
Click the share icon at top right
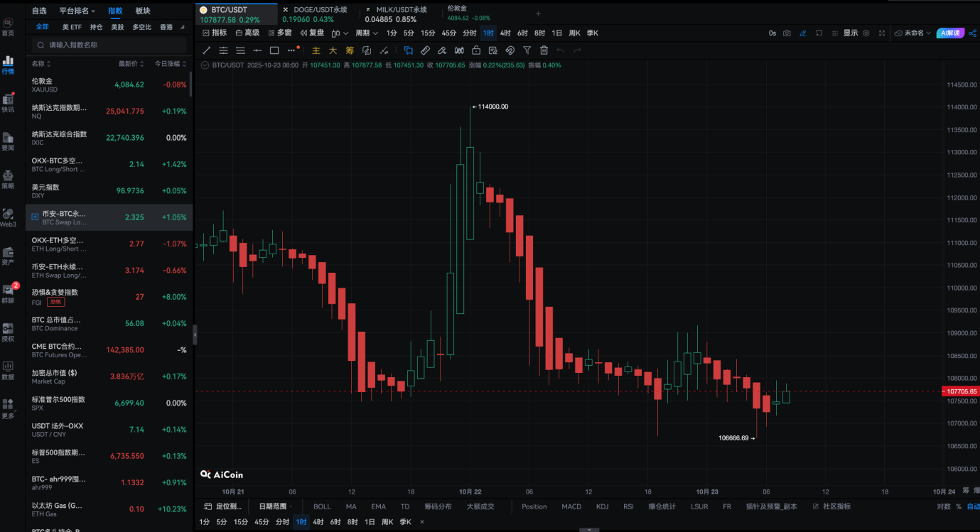[973, 33]
